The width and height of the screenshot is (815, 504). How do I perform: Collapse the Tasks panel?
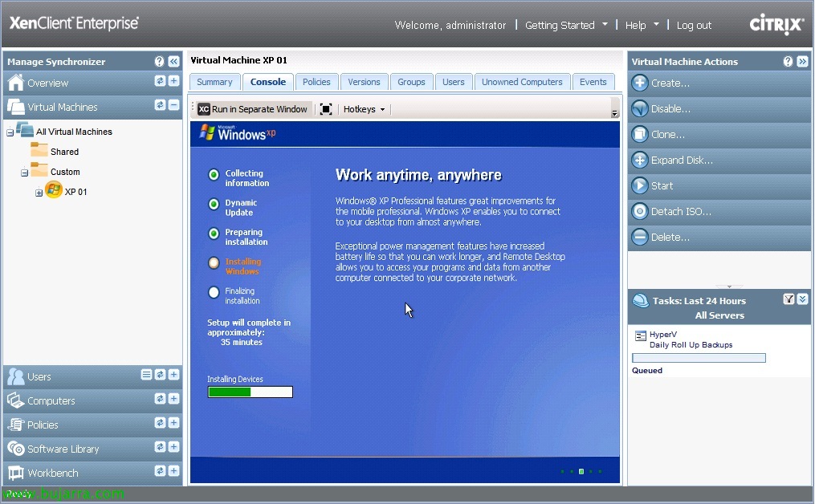click(802, 299)
